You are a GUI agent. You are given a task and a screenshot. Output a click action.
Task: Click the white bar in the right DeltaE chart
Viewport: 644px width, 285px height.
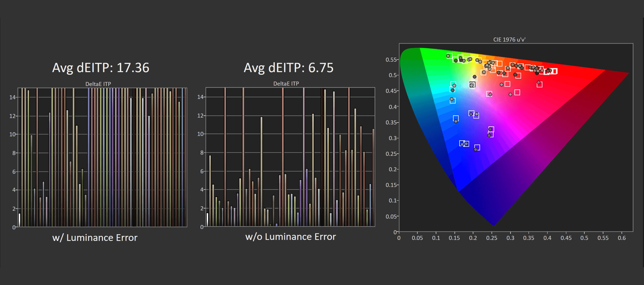[207, 219]
